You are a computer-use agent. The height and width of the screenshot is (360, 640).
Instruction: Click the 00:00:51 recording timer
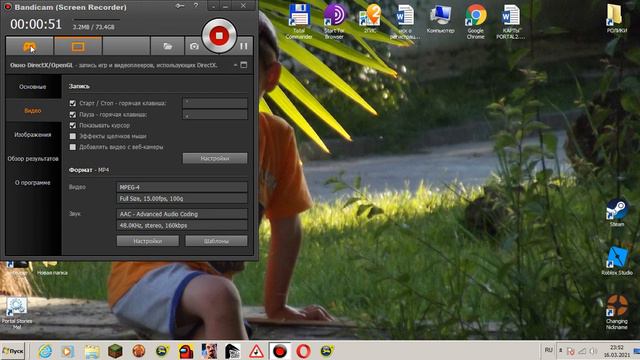click(x=36, y=24)
